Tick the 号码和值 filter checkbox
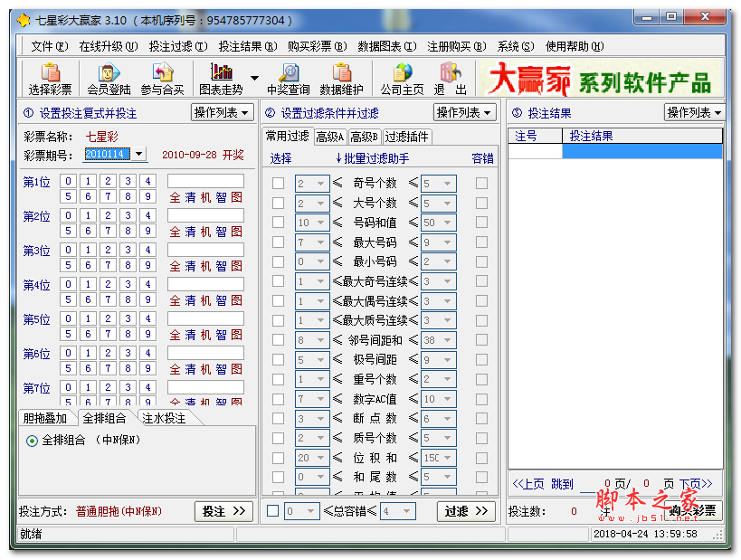 coord(279,223)
